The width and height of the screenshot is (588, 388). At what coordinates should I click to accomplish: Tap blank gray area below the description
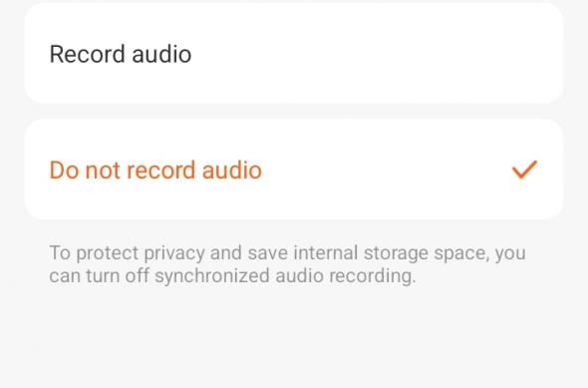294,338
